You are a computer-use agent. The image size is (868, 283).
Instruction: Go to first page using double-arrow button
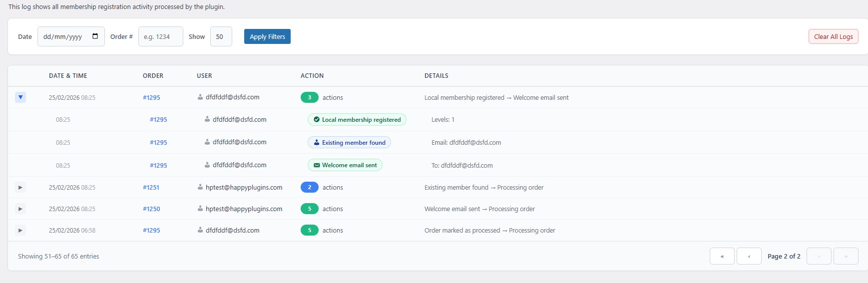click(722, 256)
